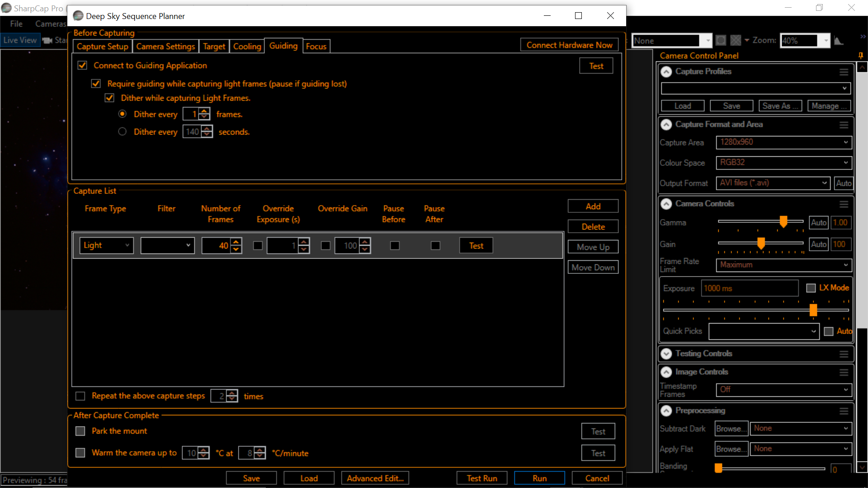
Task: Open Exposure Quick Picks dropdown
Action: [764, 331]
